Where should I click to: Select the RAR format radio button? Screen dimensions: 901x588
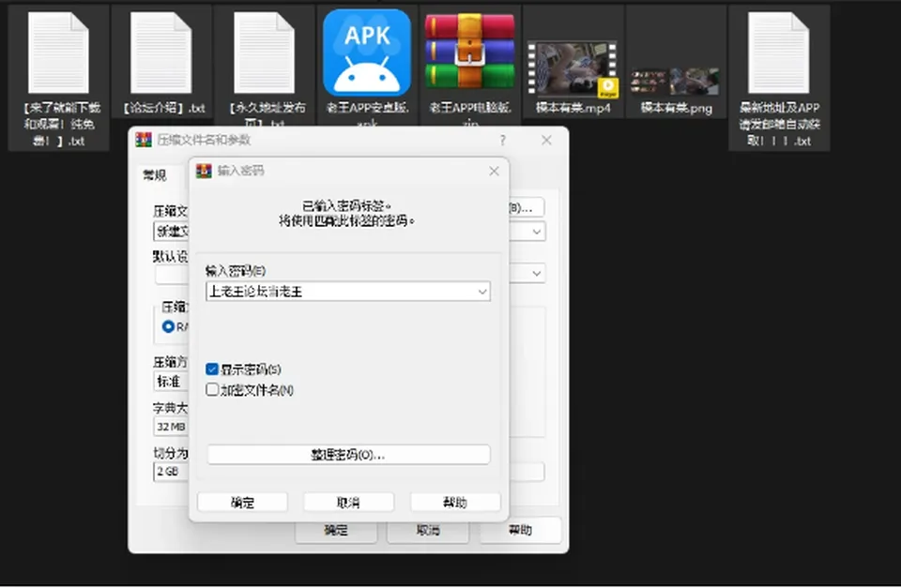click(x=168, y=326)
